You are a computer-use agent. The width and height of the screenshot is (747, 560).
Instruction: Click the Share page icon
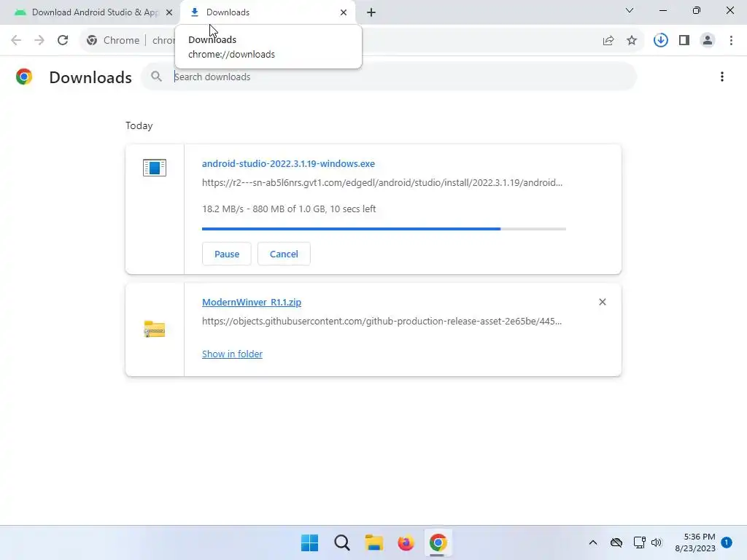[x=608, y=41]
